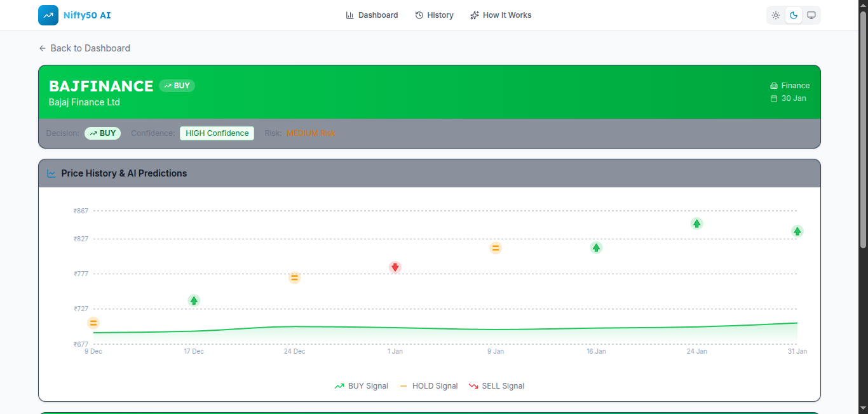Click the HOLD marker at 24 Dec
The image size is (868, 414).
294,277
